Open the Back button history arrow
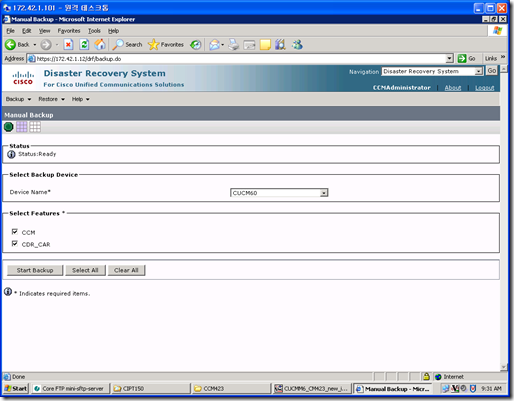The height and width of the screenshot is (401, 514). click(x=35, y=45)
